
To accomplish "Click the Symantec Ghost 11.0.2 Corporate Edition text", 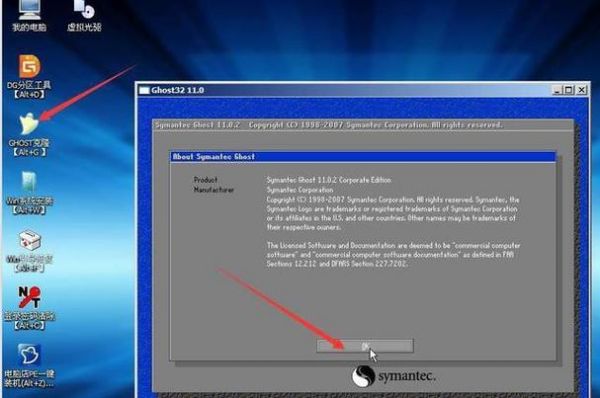I will tap(329, 180).
